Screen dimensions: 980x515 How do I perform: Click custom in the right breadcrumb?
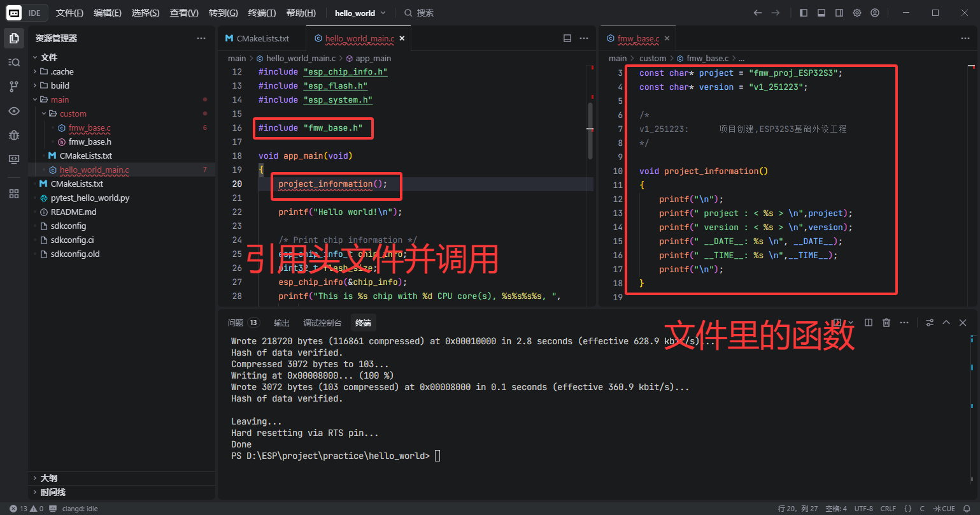pos(653,58)
